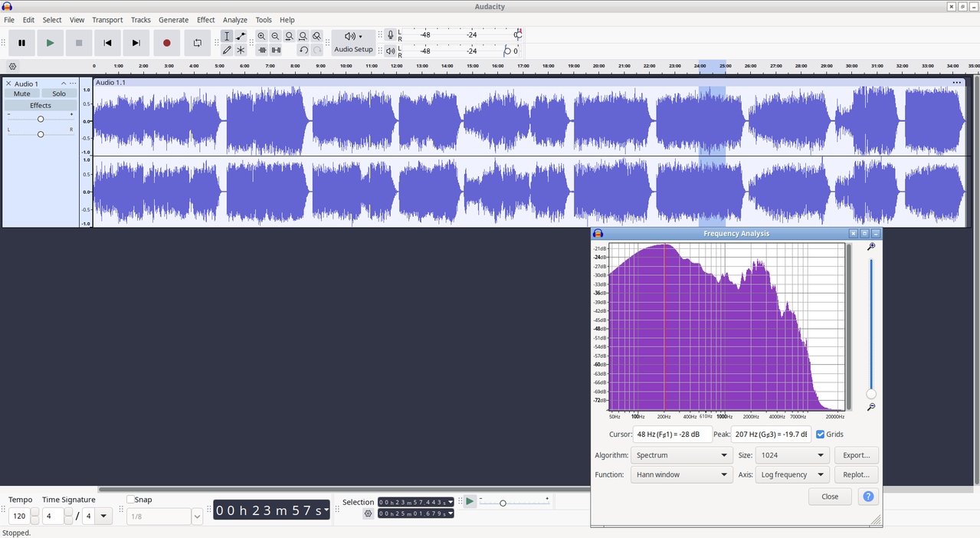The image size is (980, 538).
Task: Click the Cursor readout field in Frequency Analysis
Action: pyautogui.click(x=672, y=435)
